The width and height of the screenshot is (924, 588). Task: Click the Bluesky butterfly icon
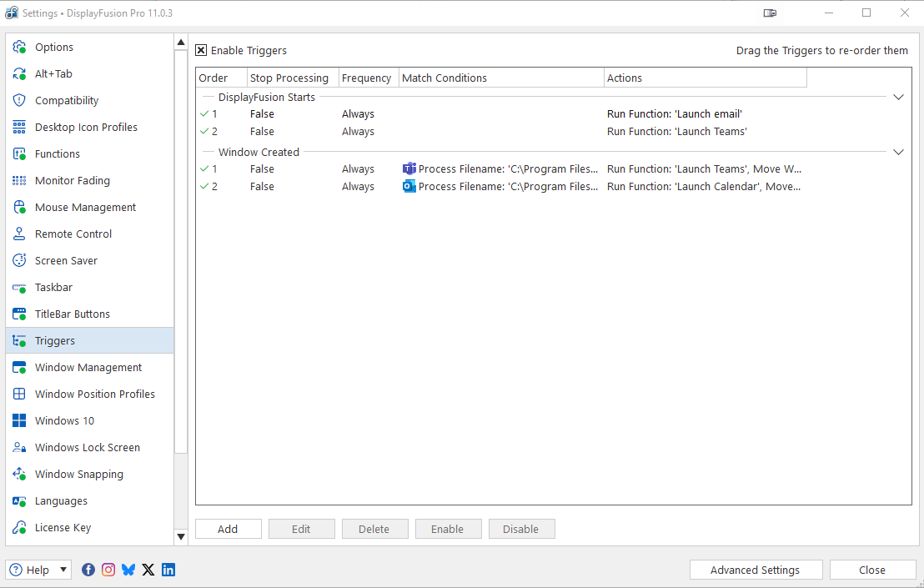point(128,570)
